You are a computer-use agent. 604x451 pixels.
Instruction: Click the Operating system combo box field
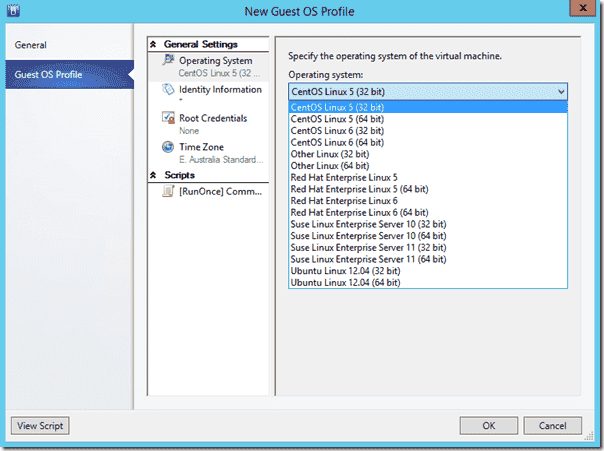[x=428, y=92]
